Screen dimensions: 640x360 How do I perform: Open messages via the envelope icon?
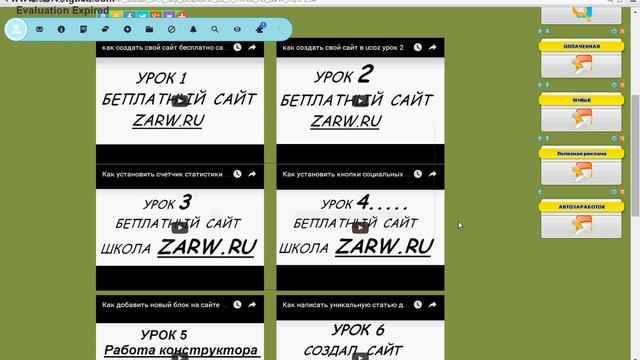tap(40, 29)
